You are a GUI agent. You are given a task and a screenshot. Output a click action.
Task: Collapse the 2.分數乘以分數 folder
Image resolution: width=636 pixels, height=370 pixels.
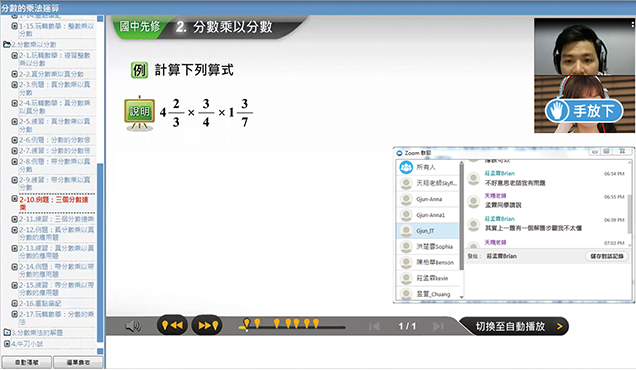(7, 44)
